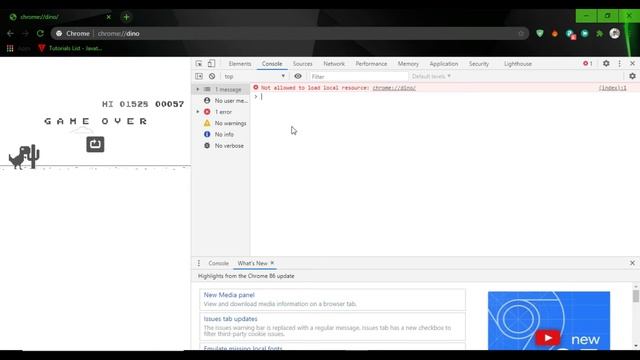Image resolution: width=640 pixels, height=360 pixels.
Task: Switch to the Performance tab
Action: click(x=371, y=64)
